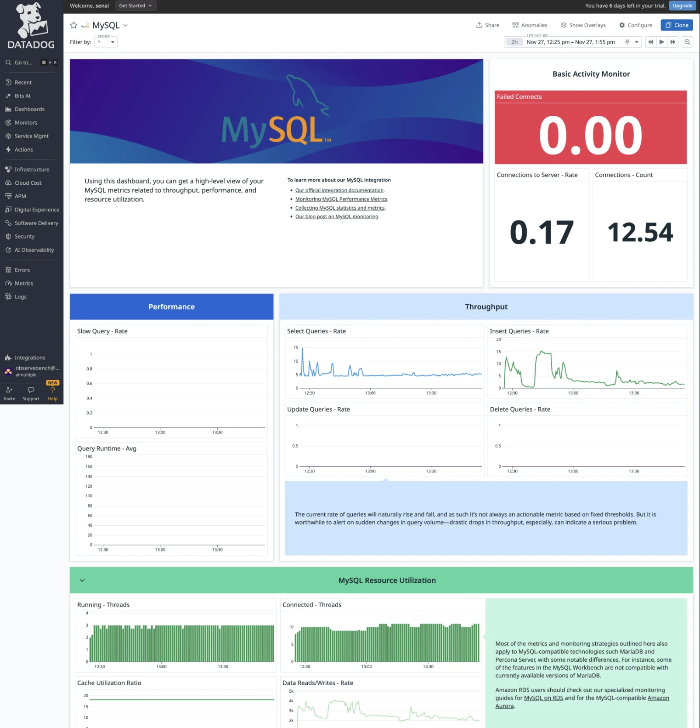Click the Cloud Cost sidebar icon
The image size is (700, 728).
pyautogui.click(x=8, y=182)
